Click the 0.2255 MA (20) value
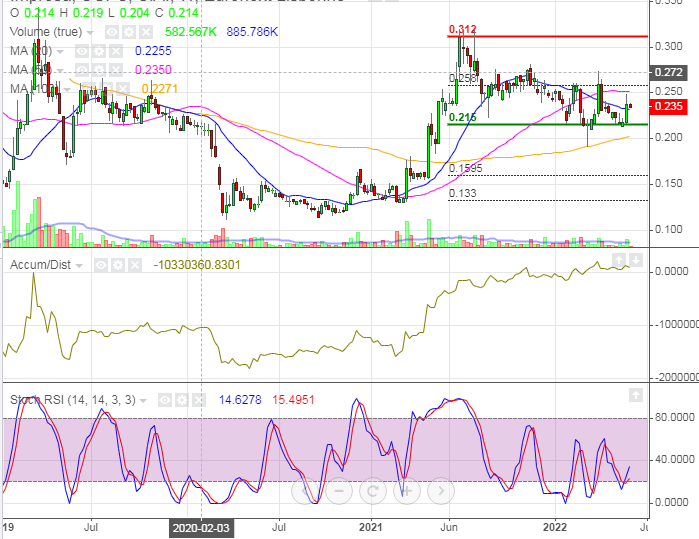 [153, 51]
